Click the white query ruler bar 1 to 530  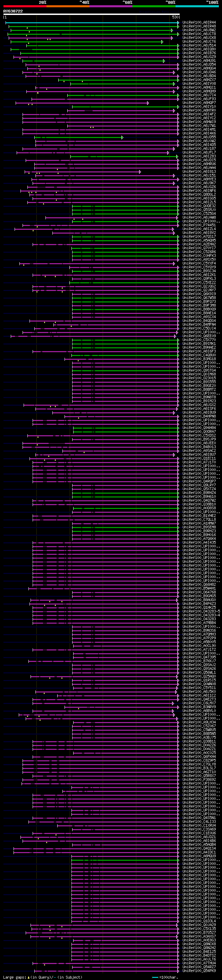tap(92, 15)
